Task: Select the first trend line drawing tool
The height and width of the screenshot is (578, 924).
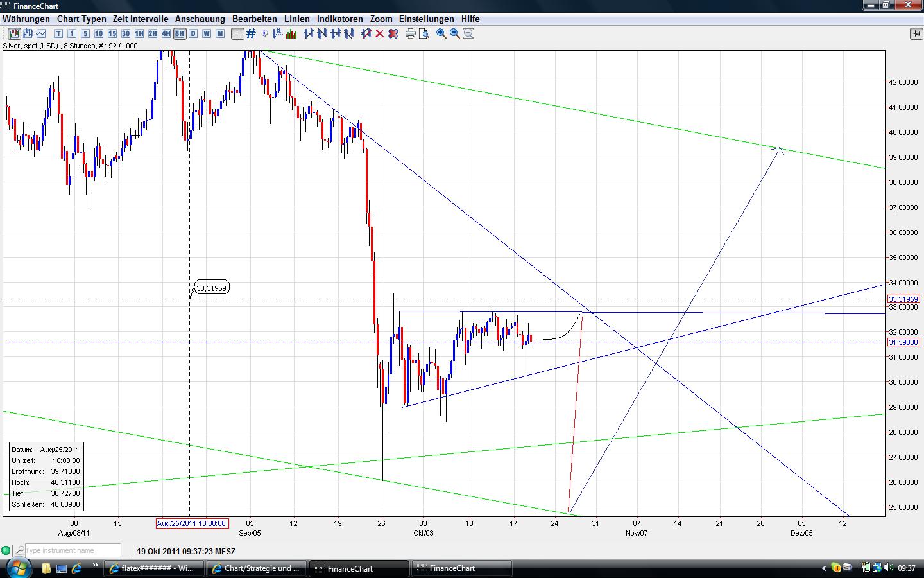Action: (309, 33)
